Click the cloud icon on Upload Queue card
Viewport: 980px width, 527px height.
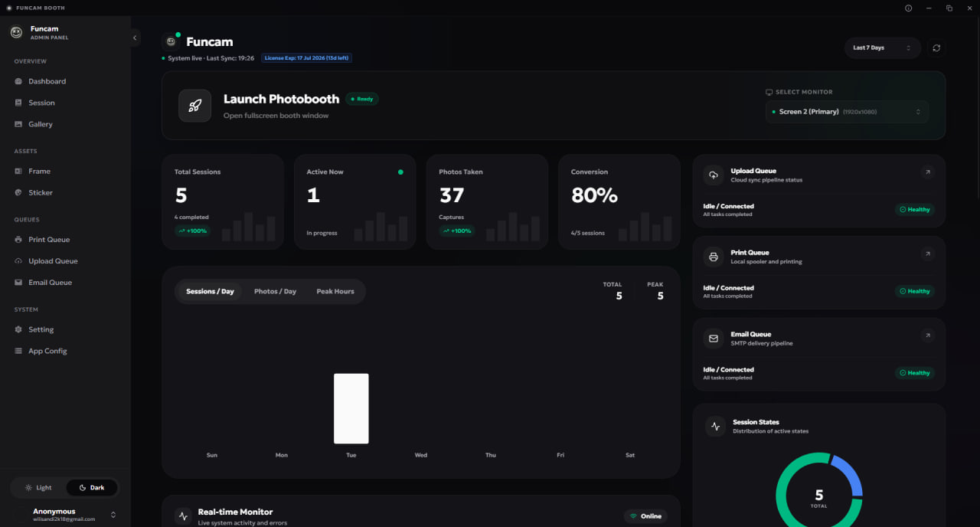click(714, 175)
